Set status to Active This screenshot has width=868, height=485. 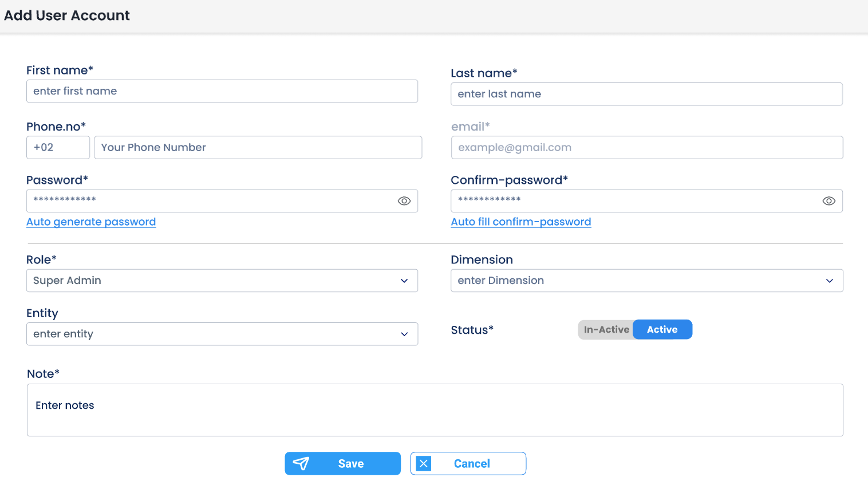click(x=662, y=330)
